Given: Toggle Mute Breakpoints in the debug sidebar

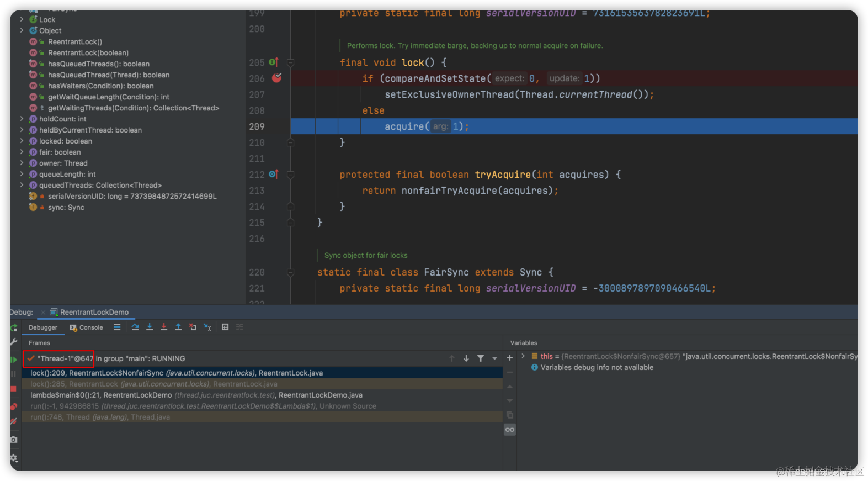Looking at the screenshot, I should (x=14, y=421).
